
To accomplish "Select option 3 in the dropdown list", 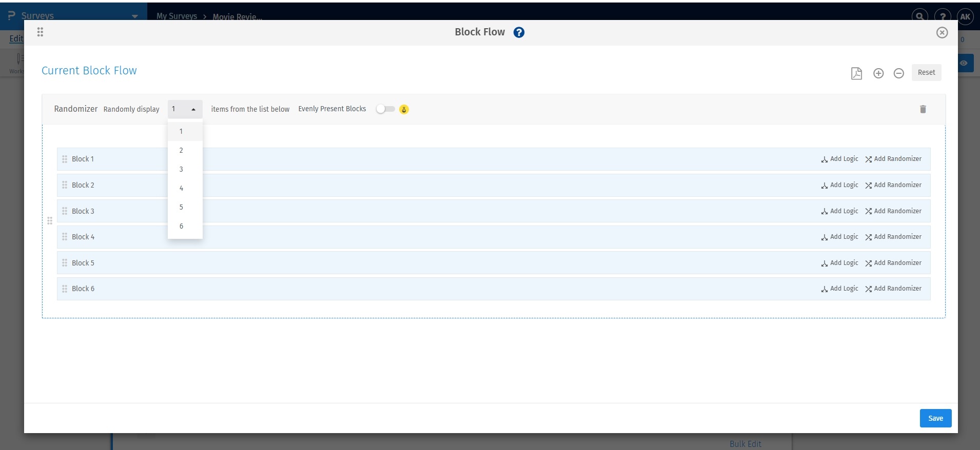I will pos(185,169).
